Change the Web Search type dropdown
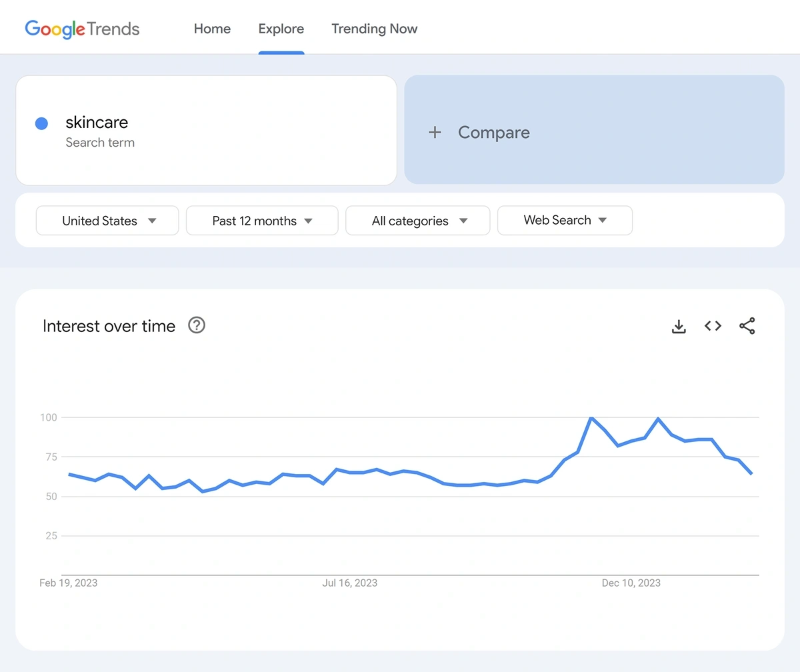Viewport: 800px width, 672px height. pyautogui.click(x=565, y=220)
